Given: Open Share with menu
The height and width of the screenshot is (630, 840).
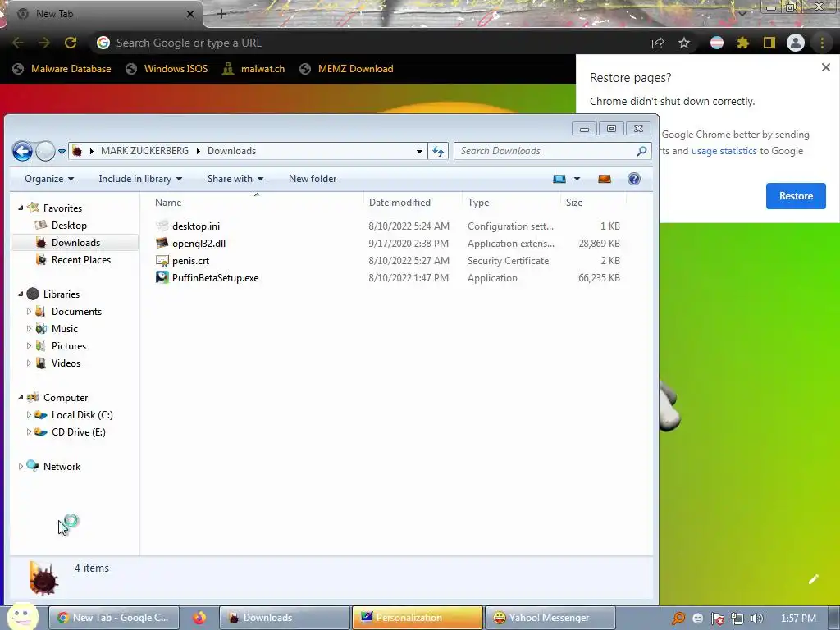Looking at the screenshot, I should [x=235, y=179].
